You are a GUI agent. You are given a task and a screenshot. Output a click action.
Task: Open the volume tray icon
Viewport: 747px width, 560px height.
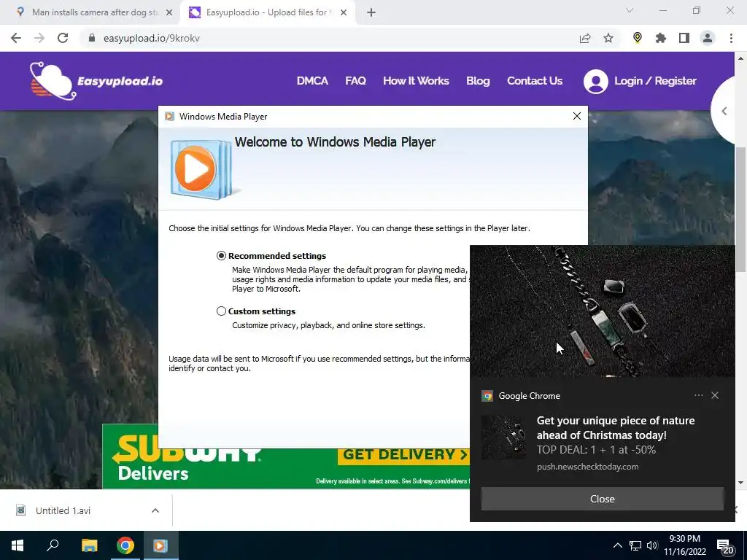click(x=652, y=545)
